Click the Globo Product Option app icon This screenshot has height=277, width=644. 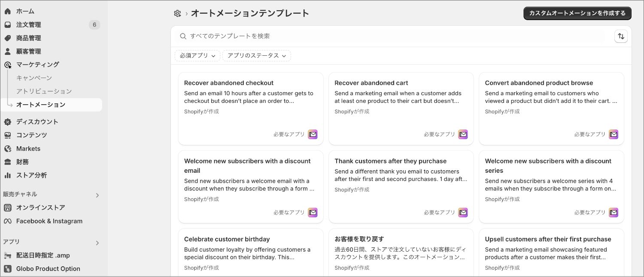coord(7,269)
